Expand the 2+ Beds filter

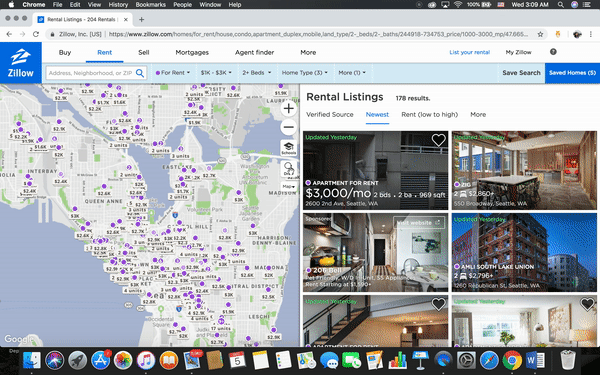coord(256,73)
